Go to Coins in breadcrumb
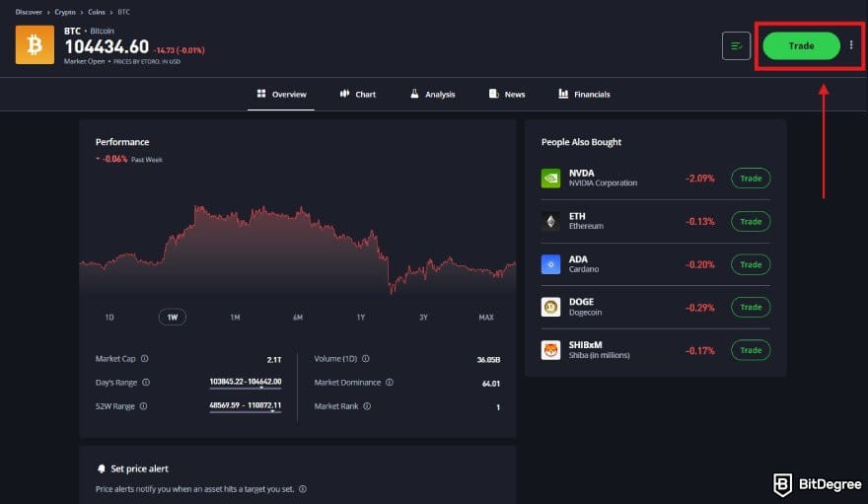The height and width of the screenshot is (504, 868). point(97,12)
